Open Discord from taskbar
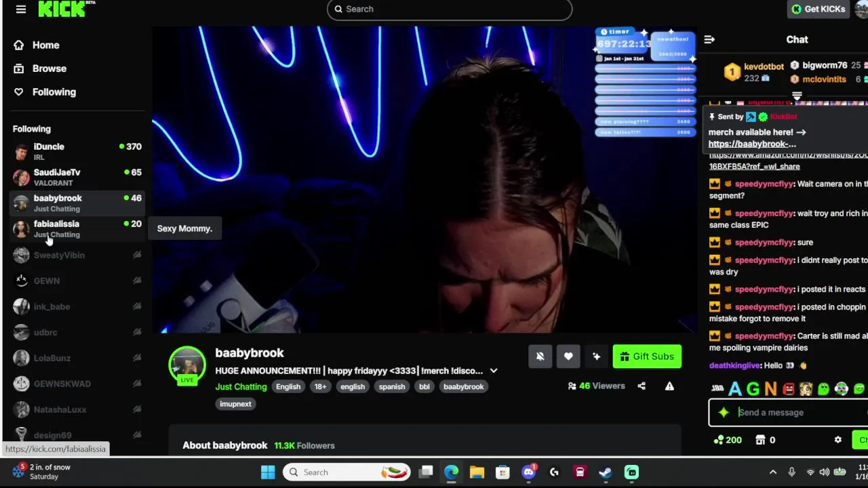Image resolution: width=868 pixels, height=488 pixels. click(x=528, y=472)
